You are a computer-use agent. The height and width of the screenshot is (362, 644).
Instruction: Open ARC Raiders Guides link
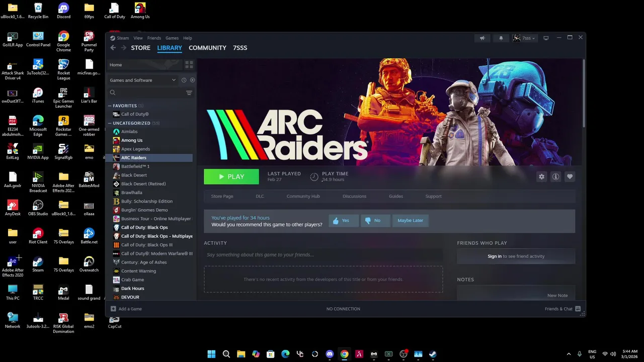396,196
